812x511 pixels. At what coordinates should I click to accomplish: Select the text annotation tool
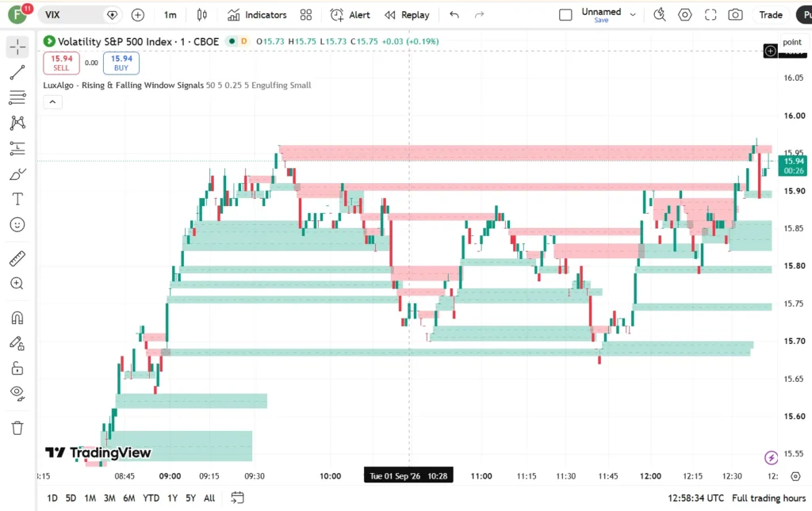[17, 199]
